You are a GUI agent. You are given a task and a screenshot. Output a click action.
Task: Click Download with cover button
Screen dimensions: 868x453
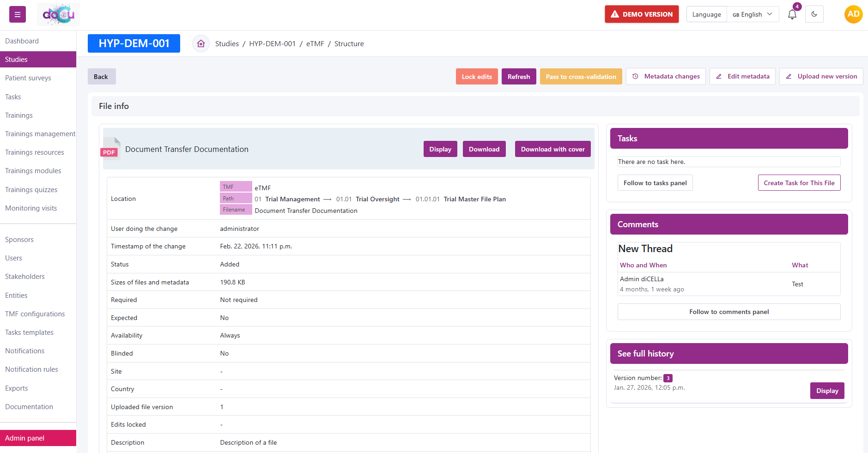tap(552, 149)
